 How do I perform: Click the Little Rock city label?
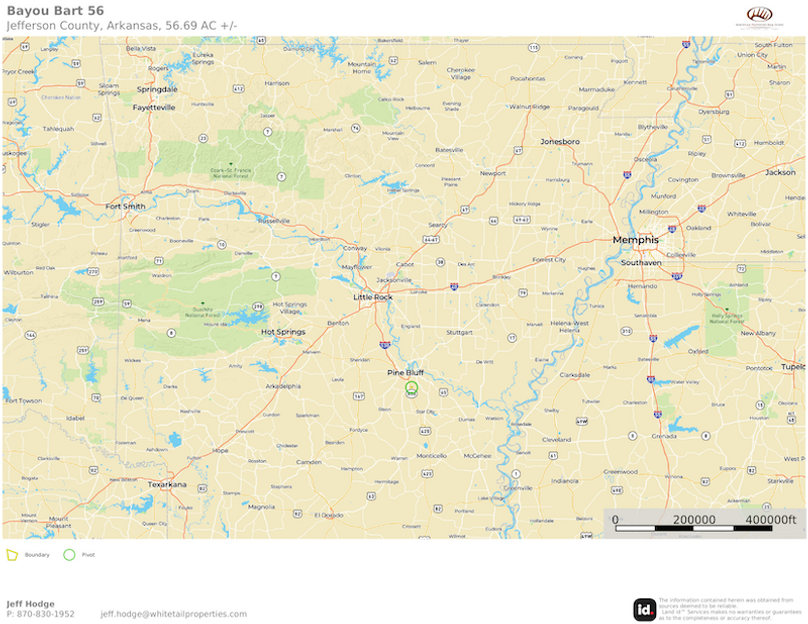(373, 297)
